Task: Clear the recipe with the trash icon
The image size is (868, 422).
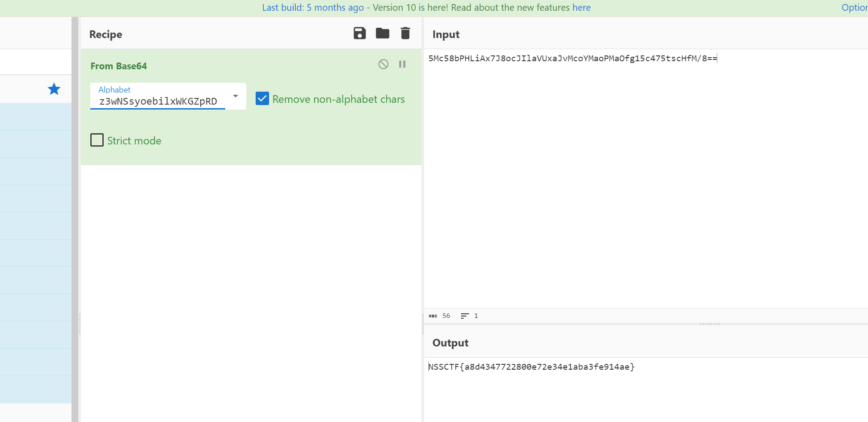Action: 405,33
